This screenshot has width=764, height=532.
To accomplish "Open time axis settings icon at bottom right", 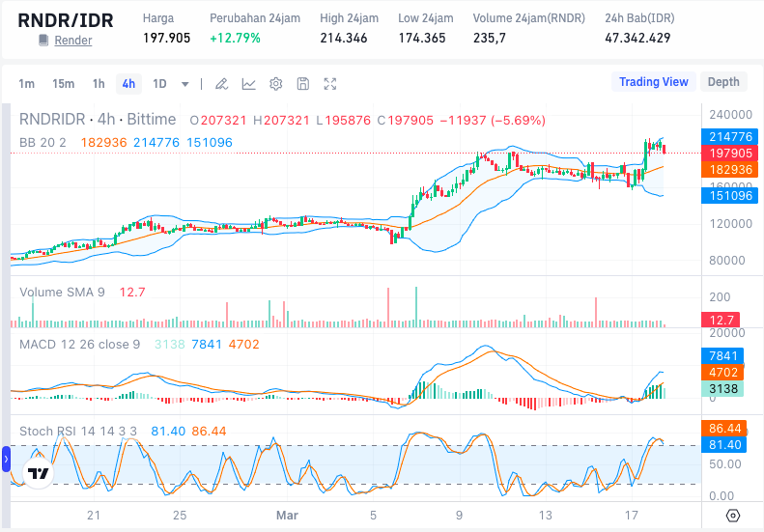I will point(733,515).
